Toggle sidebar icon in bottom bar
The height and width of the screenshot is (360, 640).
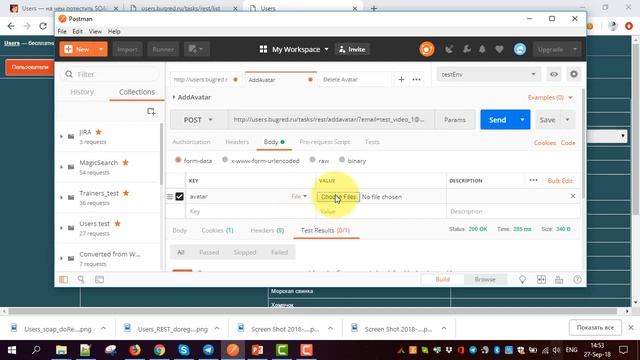coord(63,280)
